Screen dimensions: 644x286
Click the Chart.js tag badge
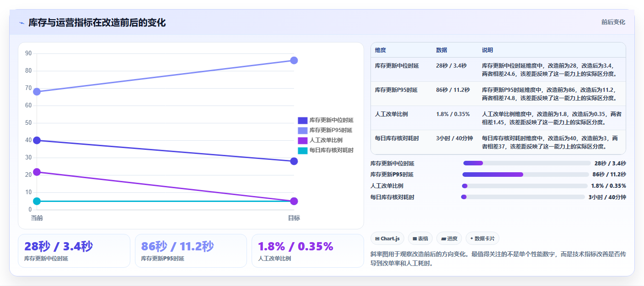click(x=387, y=238)
